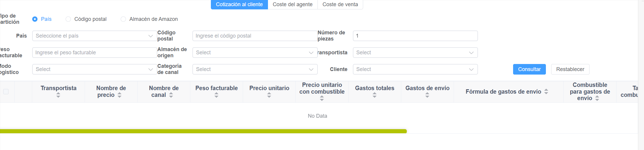This screenshot has width=644, height=150.
Task: Sort table by Transportista column icon
Action: pyautogui.click(x=58, y=95)
